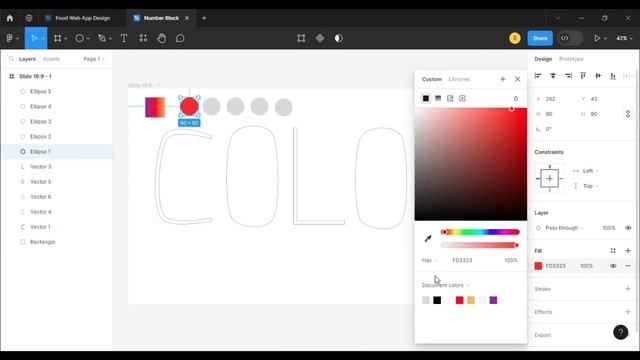Viewport: 640px width, 360px height.
Task: Choose gradient fill type in color picker
Action: click(438, 98)
